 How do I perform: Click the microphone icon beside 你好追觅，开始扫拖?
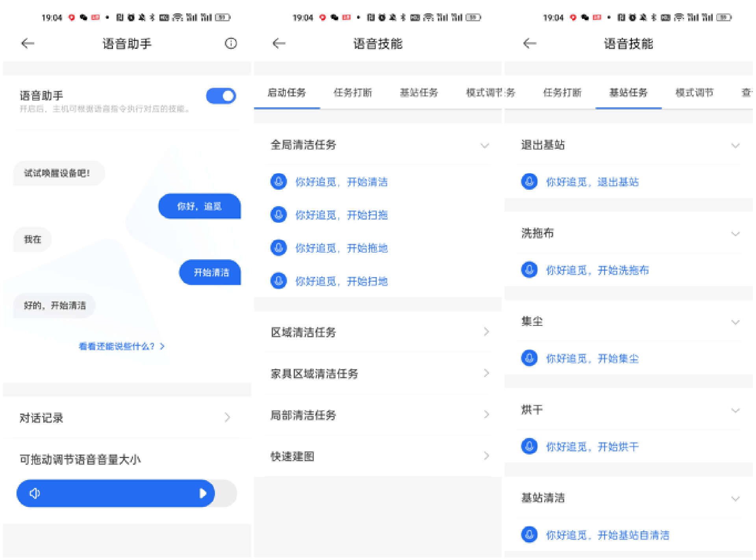click(279, 215)
